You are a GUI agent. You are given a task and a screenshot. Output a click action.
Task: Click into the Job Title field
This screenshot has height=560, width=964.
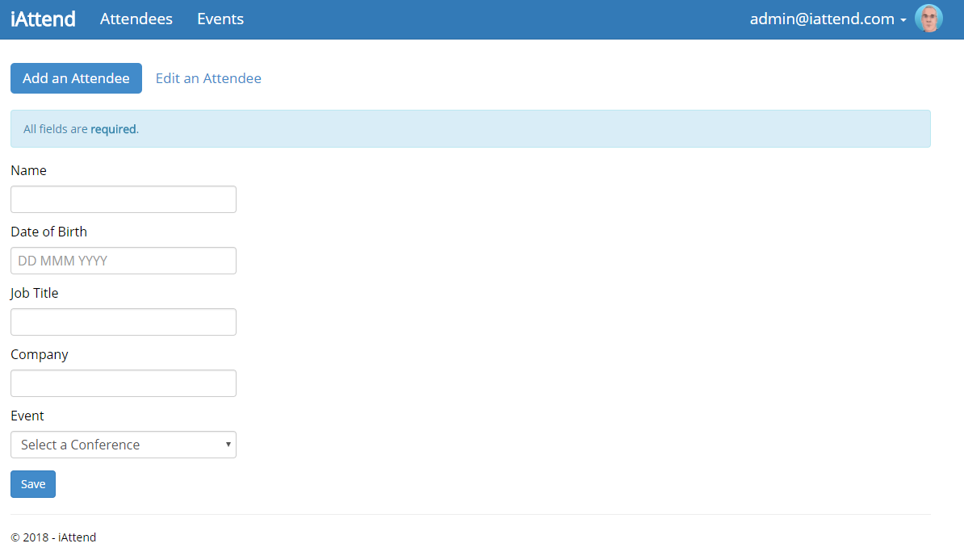pos(123,321)
